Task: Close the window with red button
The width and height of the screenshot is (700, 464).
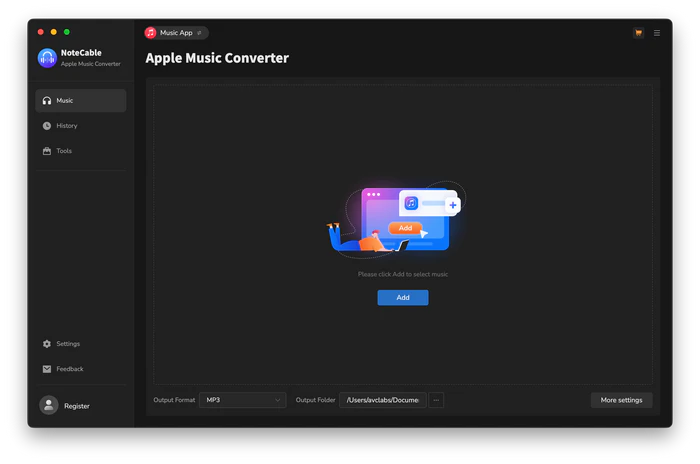Action: pos(41,32)
